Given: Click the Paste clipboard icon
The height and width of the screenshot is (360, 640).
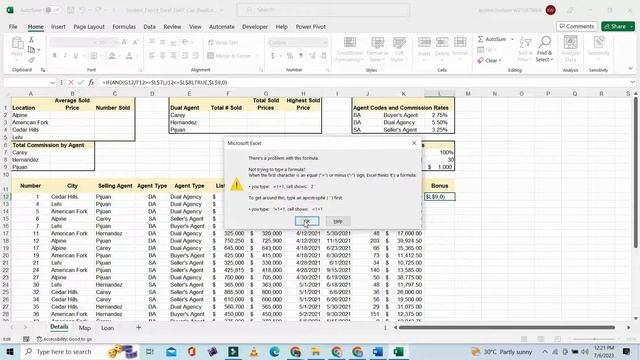Looking at the screenshot, I should [17, 43].
